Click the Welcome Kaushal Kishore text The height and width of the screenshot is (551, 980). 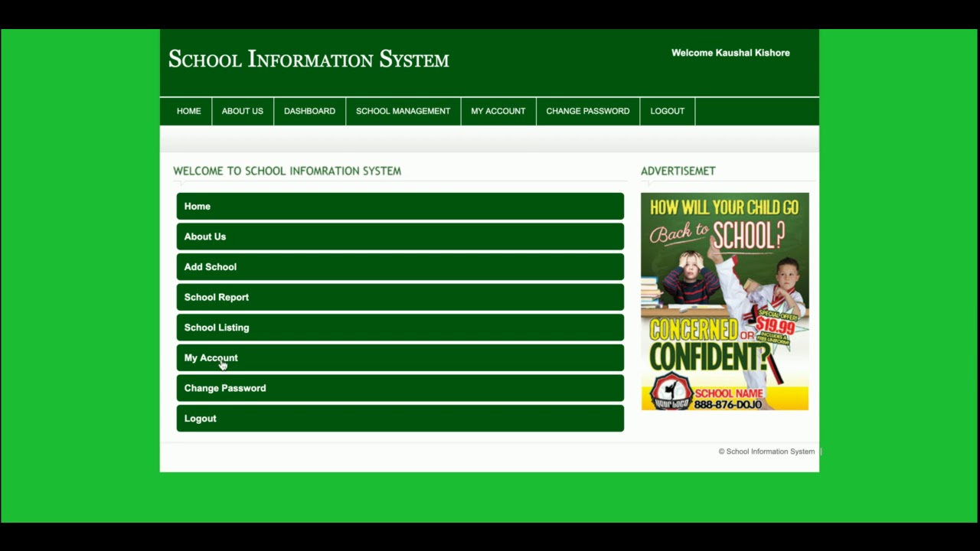tap(730, 53)
